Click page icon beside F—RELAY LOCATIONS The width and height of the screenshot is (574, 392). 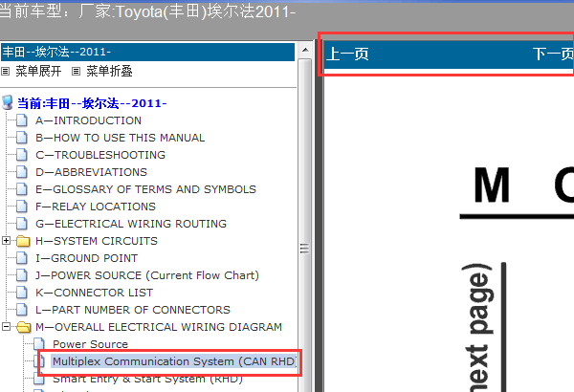[x=22, y=207]
